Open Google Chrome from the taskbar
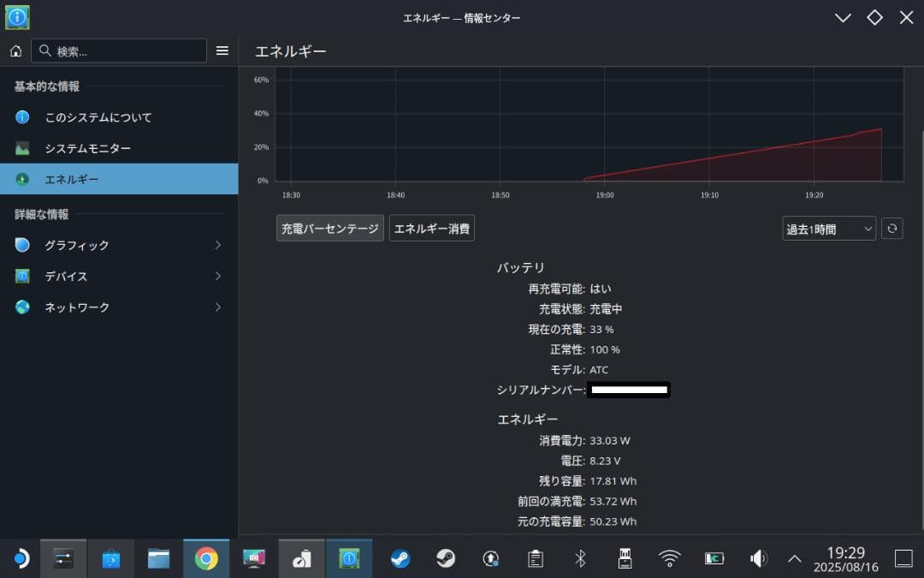 205,557
